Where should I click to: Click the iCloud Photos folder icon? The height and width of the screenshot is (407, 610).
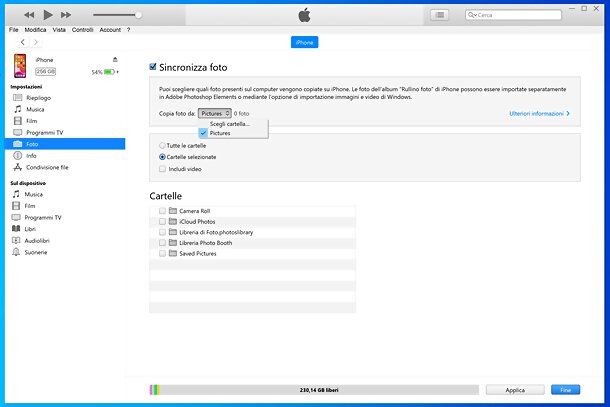[x=173, y=221]
